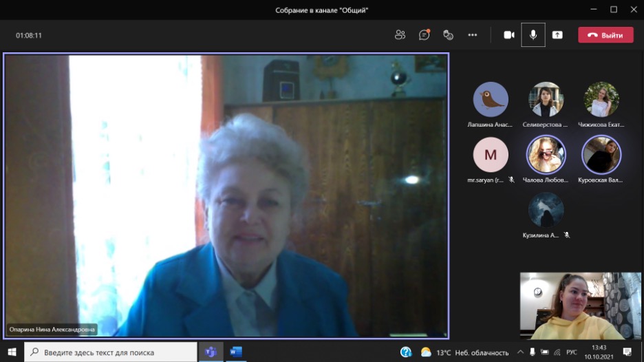Toggle the camera on or off

(x=509, y=35)
